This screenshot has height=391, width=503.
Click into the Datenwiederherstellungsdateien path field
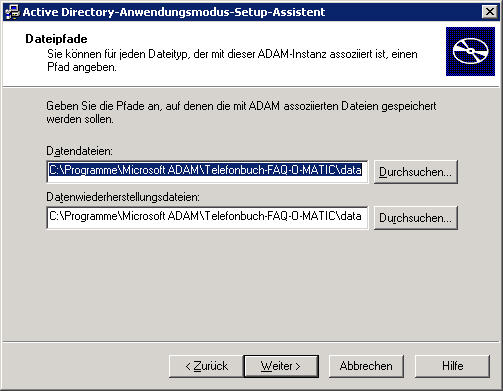click(x=207, y=218)
